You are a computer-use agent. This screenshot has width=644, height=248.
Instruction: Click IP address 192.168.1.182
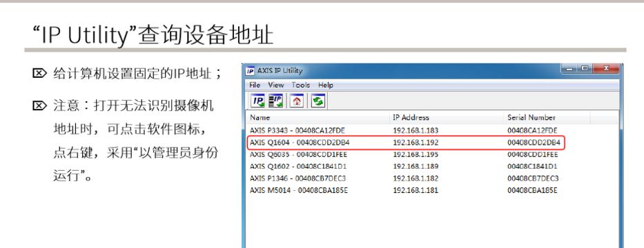pyautogui.click(x=416, y=178)
